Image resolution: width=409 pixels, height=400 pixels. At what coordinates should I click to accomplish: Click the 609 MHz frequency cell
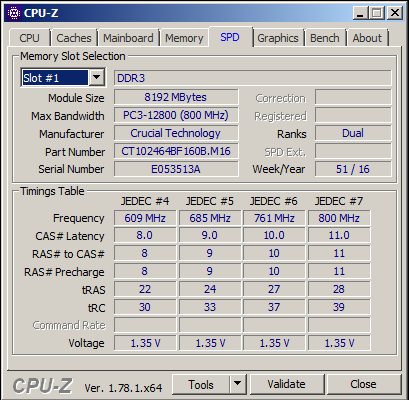145,218
